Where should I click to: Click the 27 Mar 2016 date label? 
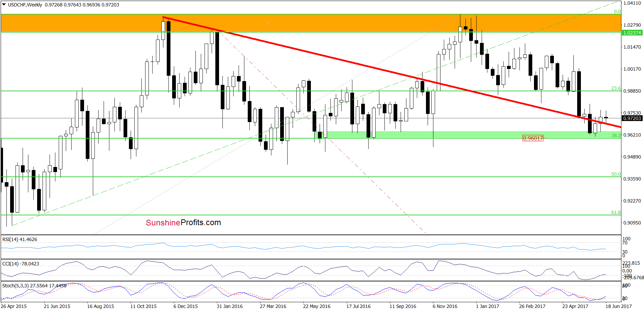[273, 306]
